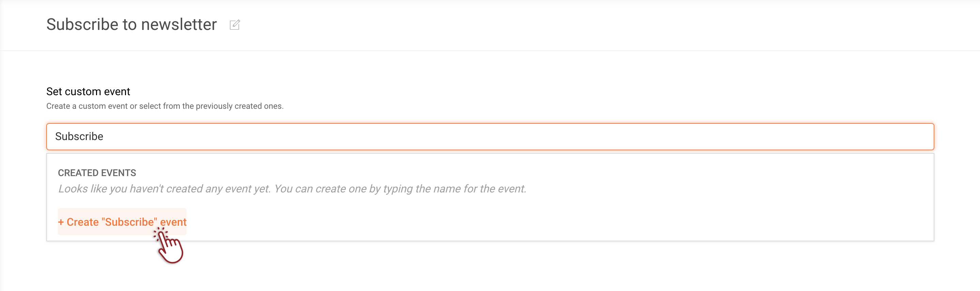
Task: Click the plus sign before Create "Subscribe"
Action: pyautogui.click(x=61, y=222)
